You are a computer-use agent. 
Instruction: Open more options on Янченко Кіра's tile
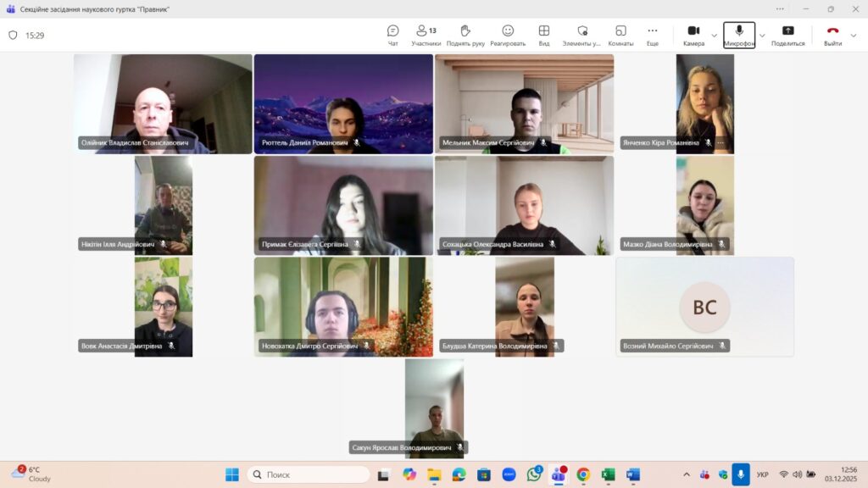pyautogui.click(x=721, y=143)
